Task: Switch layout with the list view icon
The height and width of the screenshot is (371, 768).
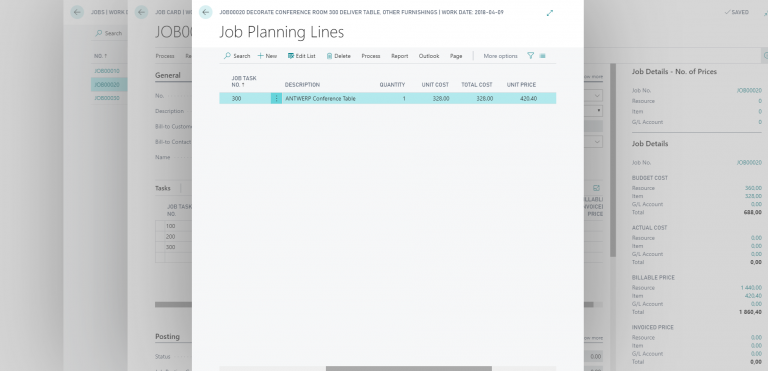Action: coord(543,56)
